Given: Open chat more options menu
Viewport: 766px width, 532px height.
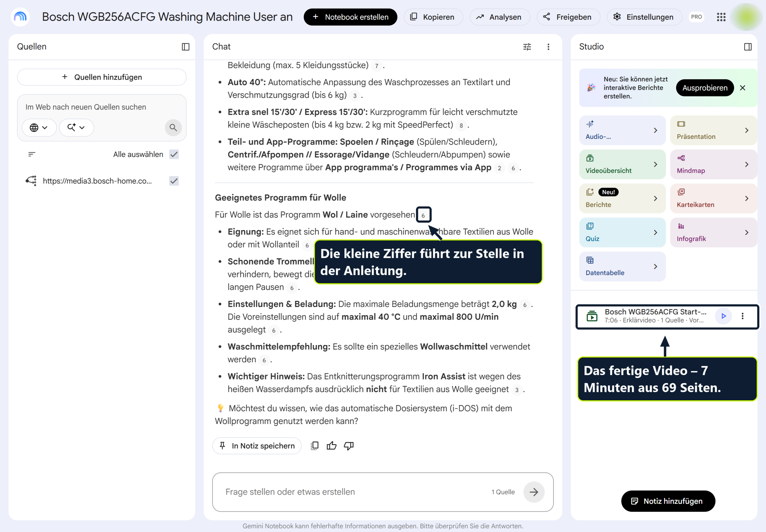Looking at the screenshot, I should [x=548, y=47].
